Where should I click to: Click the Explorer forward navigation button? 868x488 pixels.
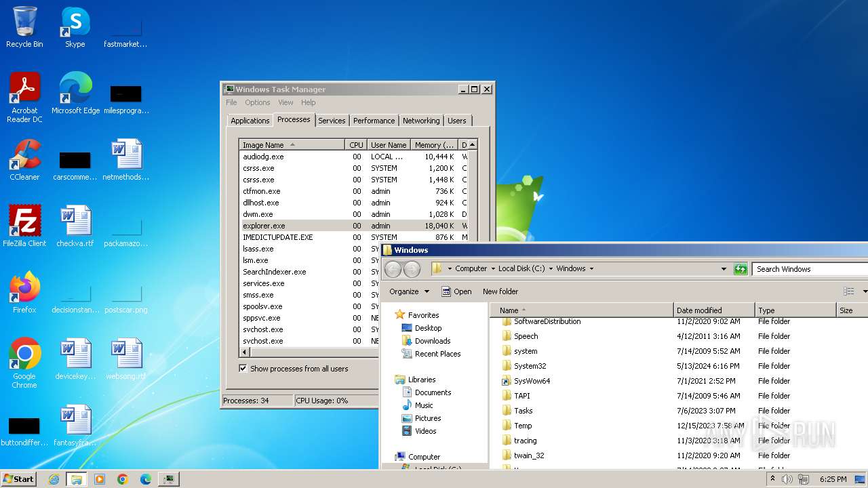[412, 269]
